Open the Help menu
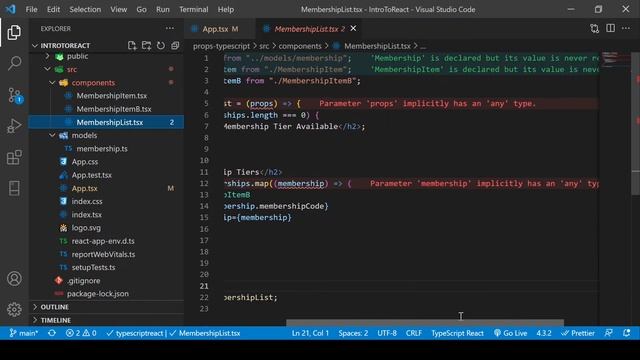This screenshot has width=640, height=360. click(x=226, y=9)
